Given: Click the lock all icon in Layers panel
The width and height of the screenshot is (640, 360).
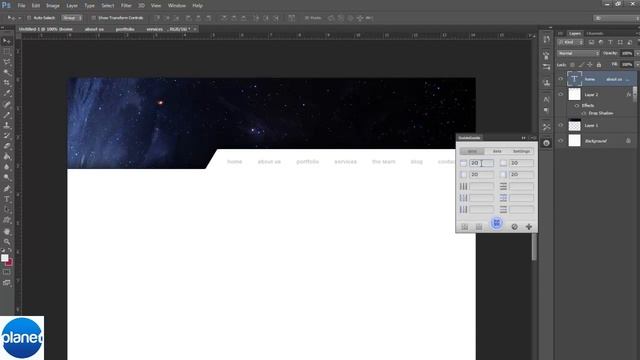Looking at the screenshot, I should [x=599, y=65].
